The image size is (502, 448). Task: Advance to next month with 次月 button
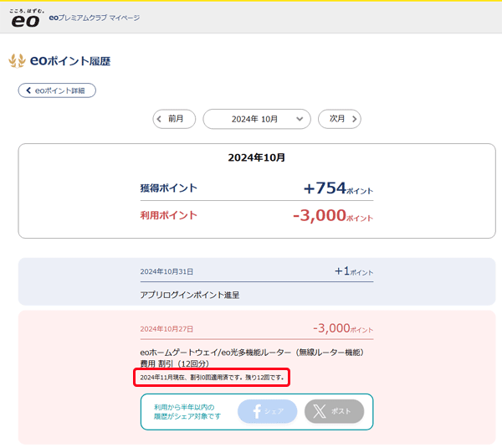pyautogui.click(x=339, y=119)
